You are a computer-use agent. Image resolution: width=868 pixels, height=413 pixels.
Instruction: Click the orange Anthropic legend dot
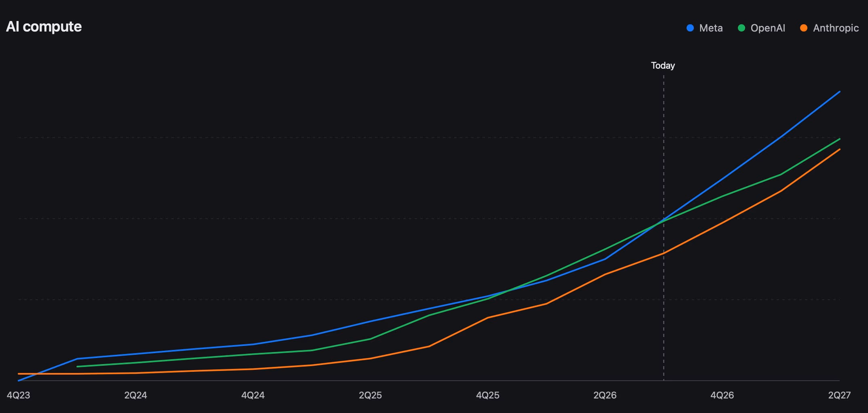click(804, 28)
